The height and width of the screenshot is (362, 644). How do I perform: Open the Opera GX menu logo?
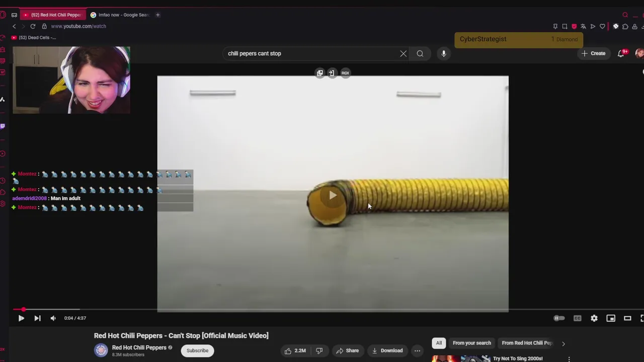click(2, 15)
